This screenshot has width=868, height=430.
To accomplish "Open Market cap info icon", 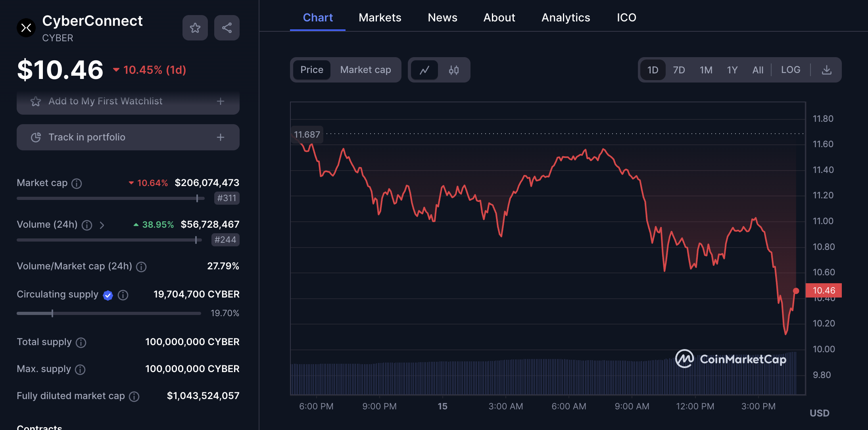I will [77, 183].
